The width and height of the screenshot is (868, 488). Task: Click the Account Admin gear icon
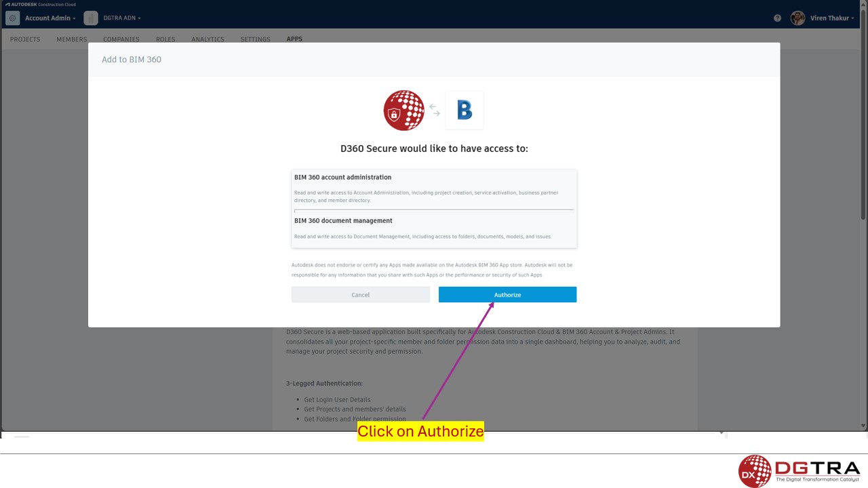(x=12, y=18)
